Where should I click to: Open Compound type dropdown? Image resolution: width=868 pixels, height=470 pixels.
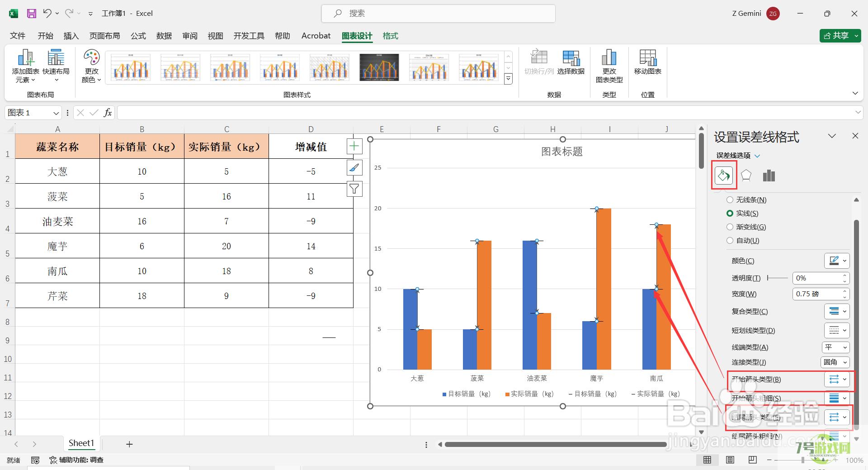click(x=837, y=311)
